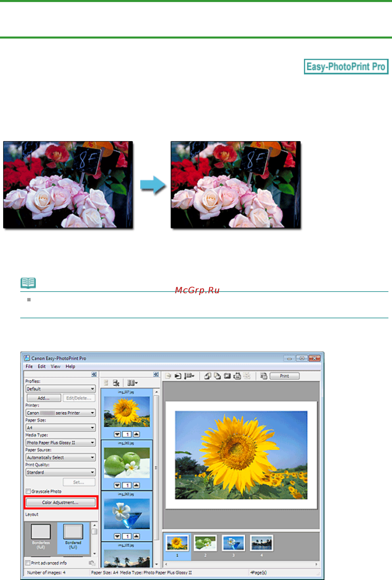Click the Print button
This screenshot has height=580, width=392.
pos(285,376)
